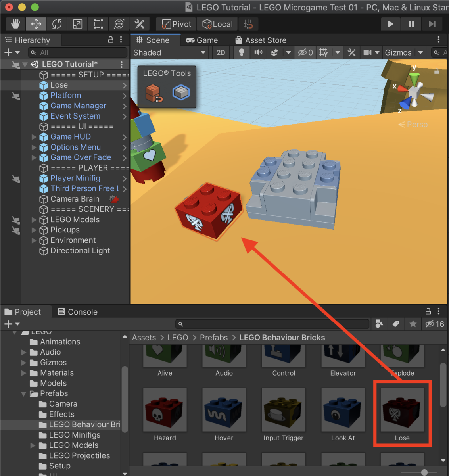Open the Scene component editor tools icon

click(x=351, y=52)
